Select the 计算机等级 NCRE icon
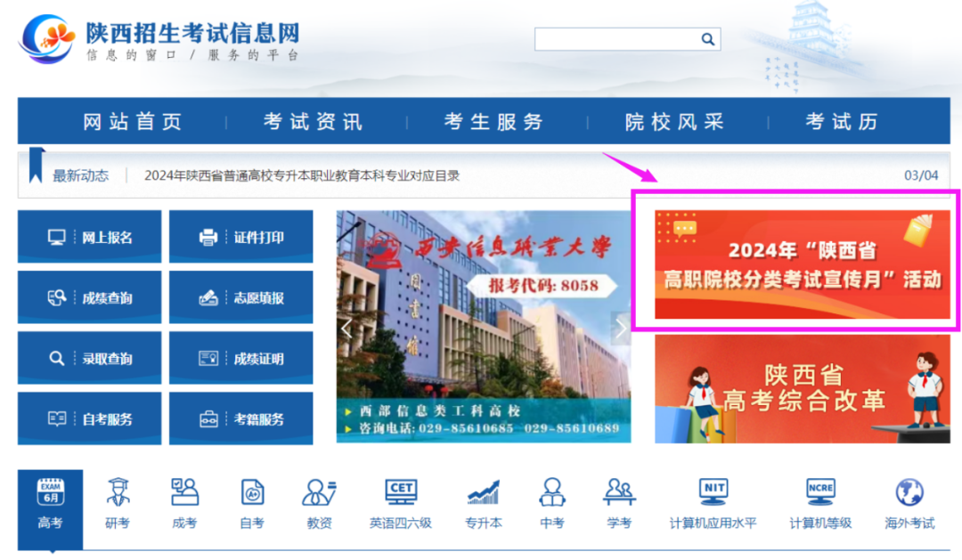Image resolution: width=962 pixels, height=560 pixels. [820, 492]
